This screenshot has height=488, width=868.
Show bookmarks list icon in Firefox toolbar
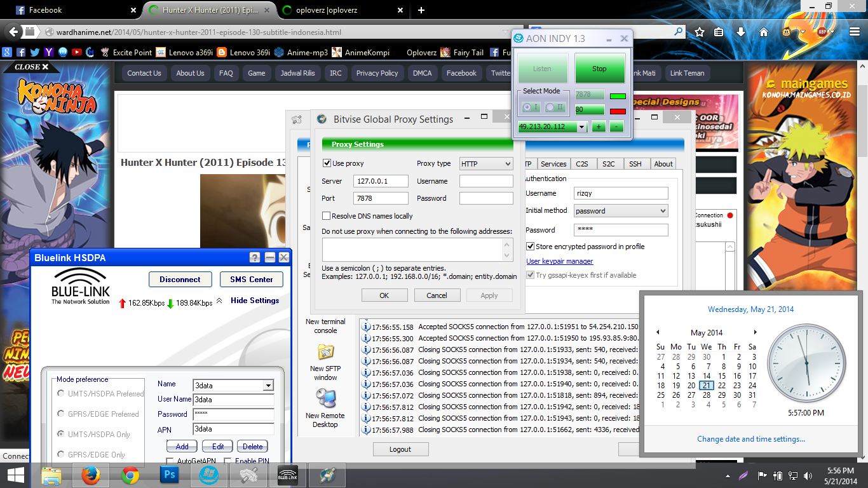pyautogui.click(x=719, y=32)
